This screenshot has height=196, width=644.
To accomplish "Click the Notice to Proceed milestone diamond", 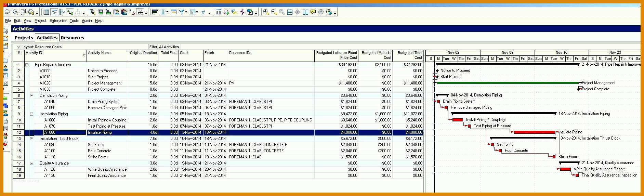I will [437, 70].
